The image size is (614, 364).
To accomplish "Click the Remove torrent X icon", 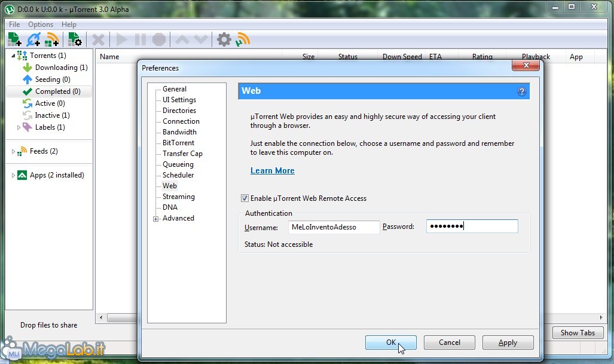I will click(x=98, y=39).
